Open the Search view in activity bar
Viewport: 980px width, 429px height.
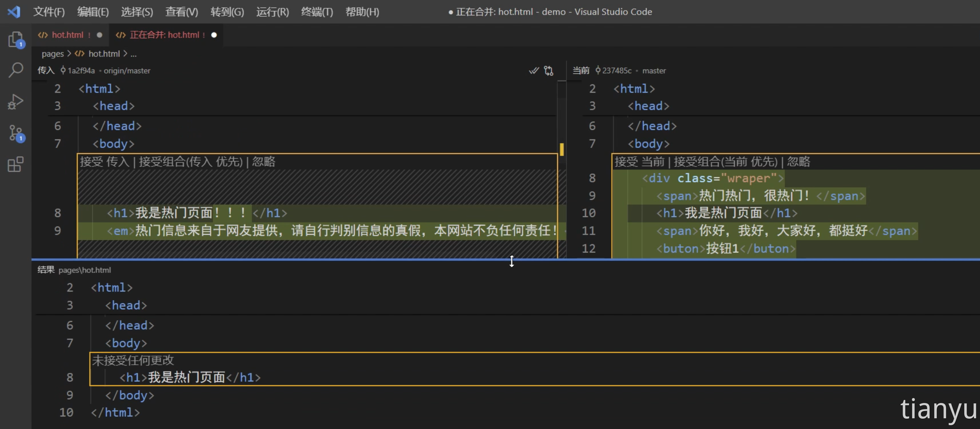point(16,70)
